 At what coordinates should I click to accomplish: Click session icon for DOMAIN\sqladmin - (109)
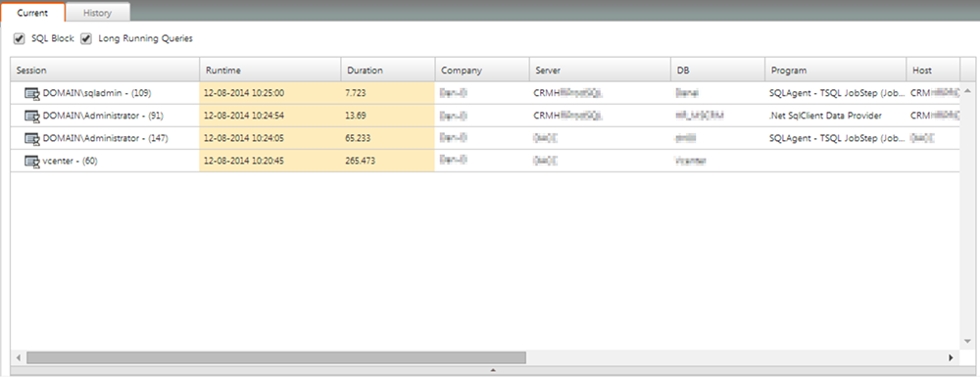(32, 93)
